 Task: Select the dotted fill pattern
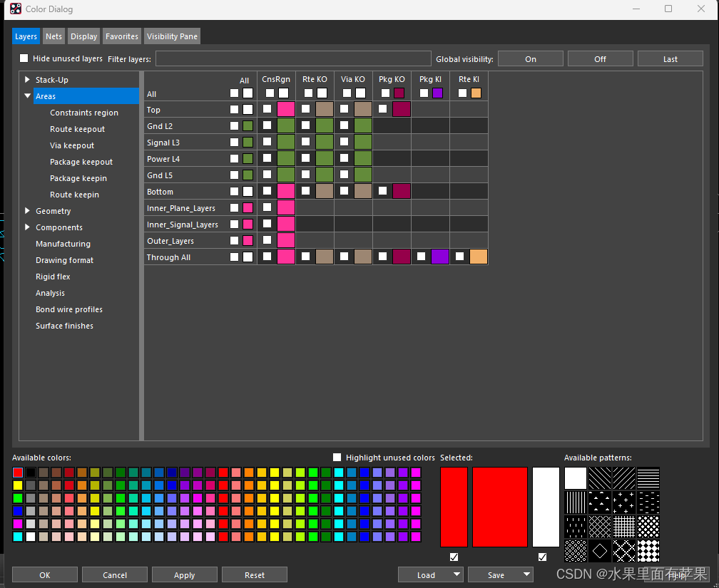[648, 527]
